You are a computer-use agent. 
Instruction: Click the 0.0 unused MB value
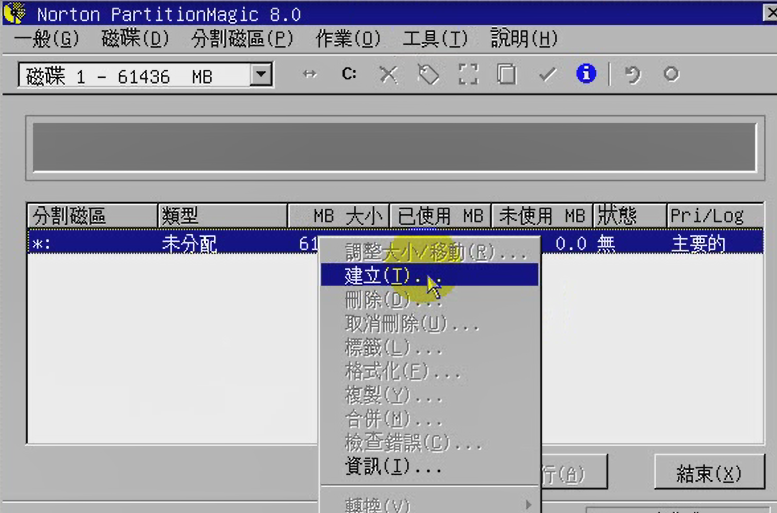(x=571, y=244)
